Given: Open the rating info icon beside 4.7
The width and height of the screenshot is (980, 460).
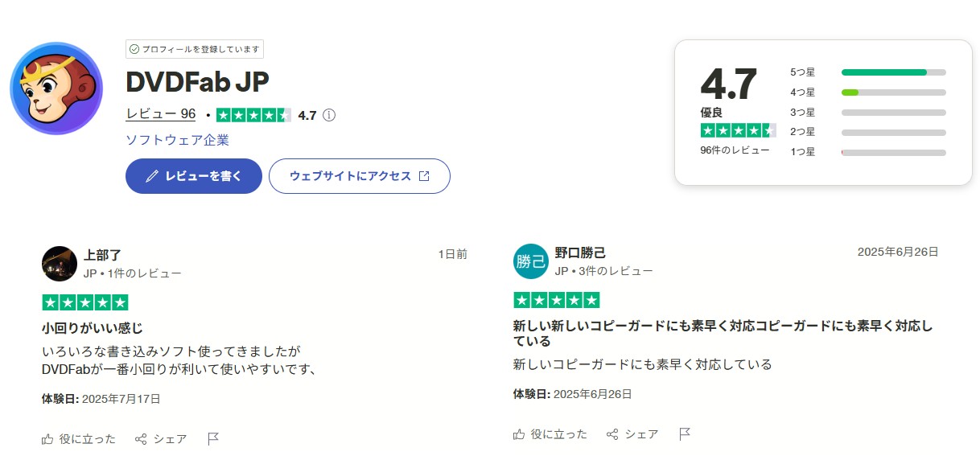Looking at the screenshot, I should [x=329, y=115].
